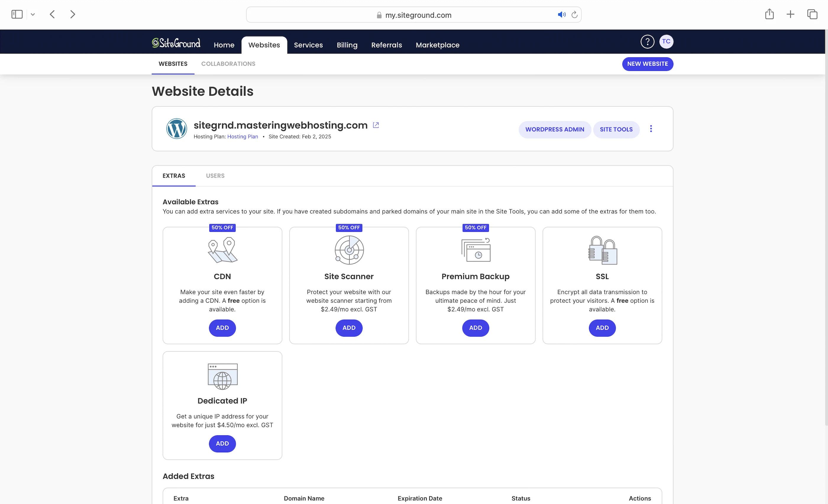Open the Hosting Plan link
Viewport: 828px width, 504px height.
coord(242,137)
